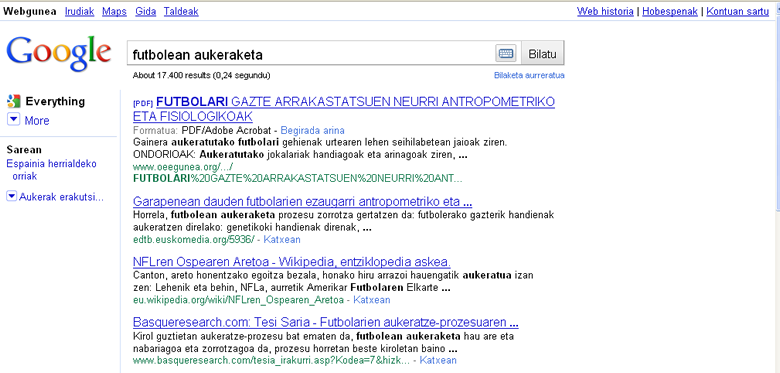Click the PDF tag before first result
Screen dimensions: 780x373
(x=143, y=103)
